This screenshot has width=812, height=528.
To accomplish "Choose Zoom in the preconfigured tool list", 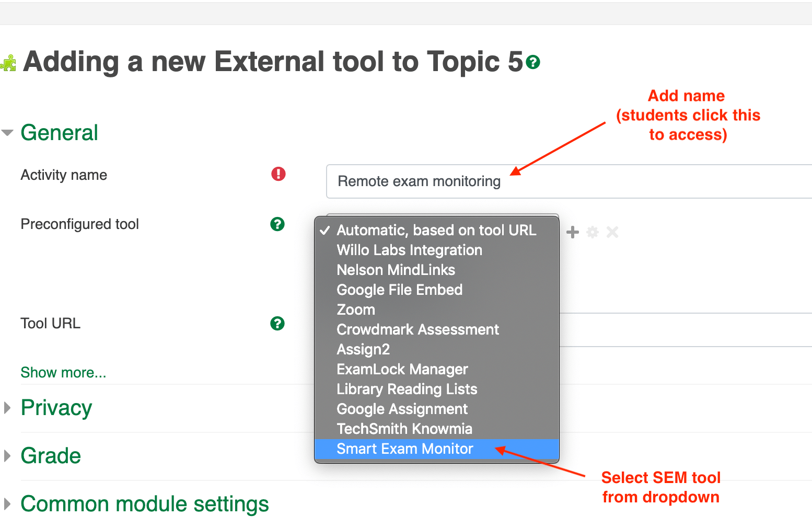I will coord(356,309).
